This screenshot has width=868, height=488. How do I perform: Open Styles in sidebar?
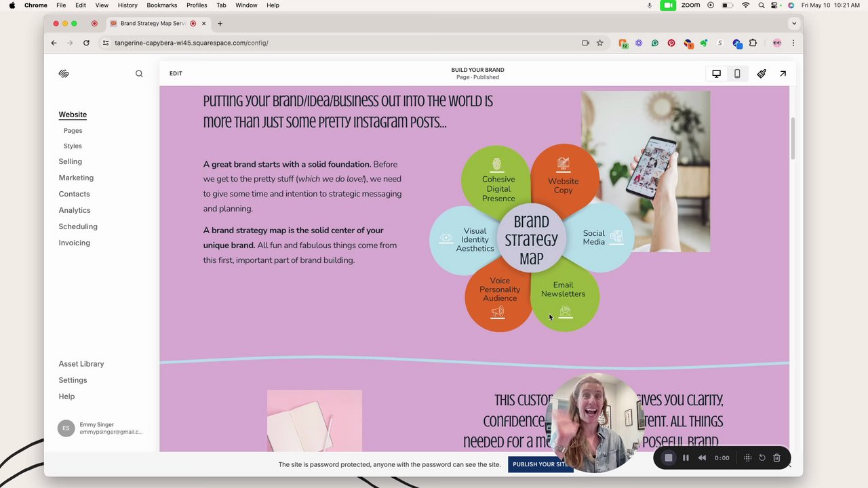point(73,146)
